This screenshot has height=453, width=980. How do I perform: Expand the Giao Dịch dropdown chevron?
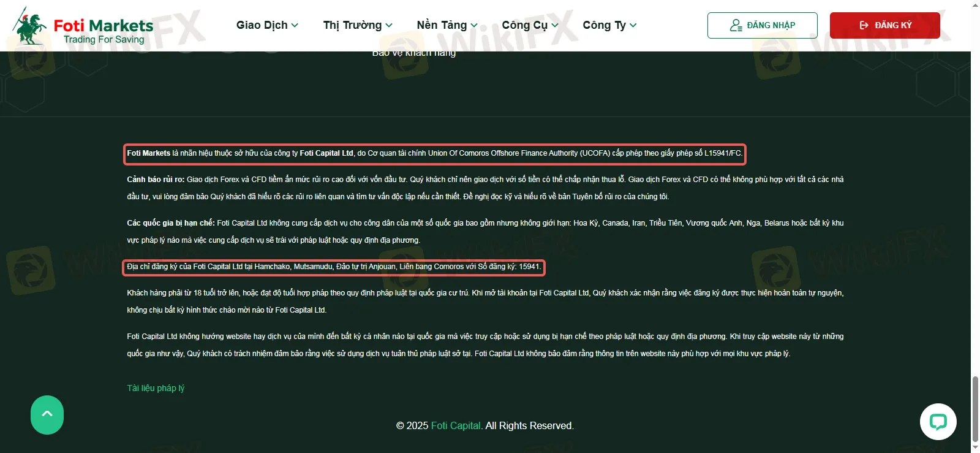click(x=295, y=25)
